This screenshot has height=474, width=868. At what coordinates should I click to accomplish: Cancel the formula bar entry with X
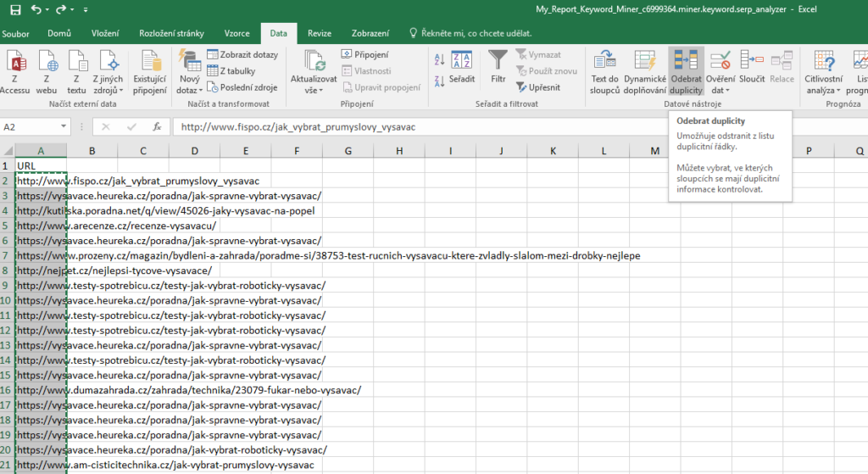point(106,127)
